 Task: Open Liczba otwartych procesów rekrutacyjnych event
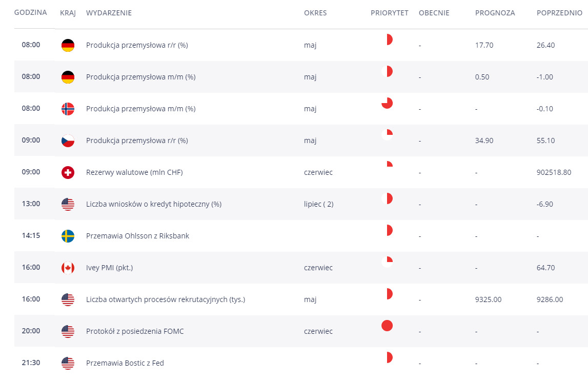tap(166, 299)
